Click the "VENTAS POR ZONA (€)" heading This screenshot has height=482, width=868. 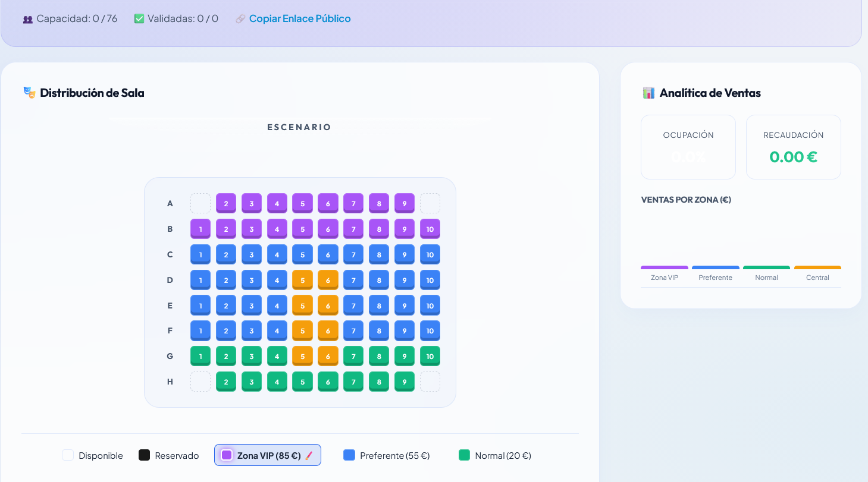point(686,200)
